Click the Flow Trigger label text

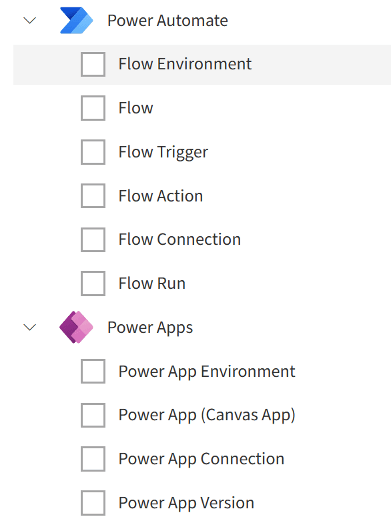163,152
